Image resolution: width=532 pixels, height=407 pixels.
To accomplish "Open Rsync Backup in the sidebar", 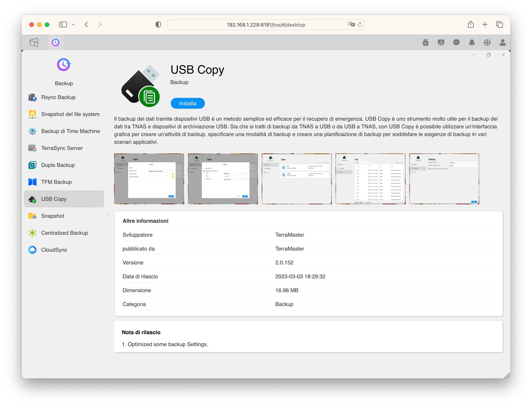I will [x=64, y=97].
